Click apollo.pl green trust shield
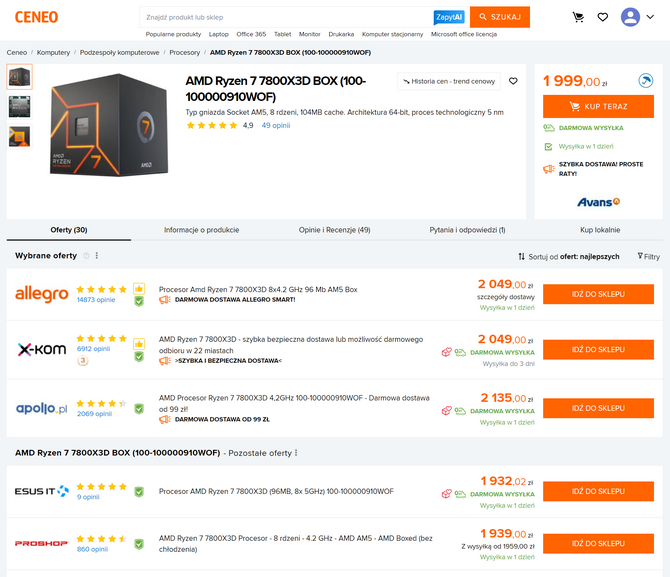The height and width of the screenshot is (577, 670). 139,409
